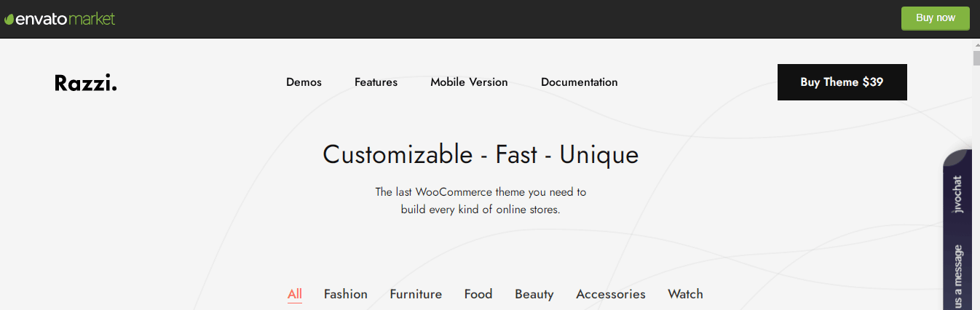
Task: Click the Buy Theme $39 button
Action: (x=842, y=82)
